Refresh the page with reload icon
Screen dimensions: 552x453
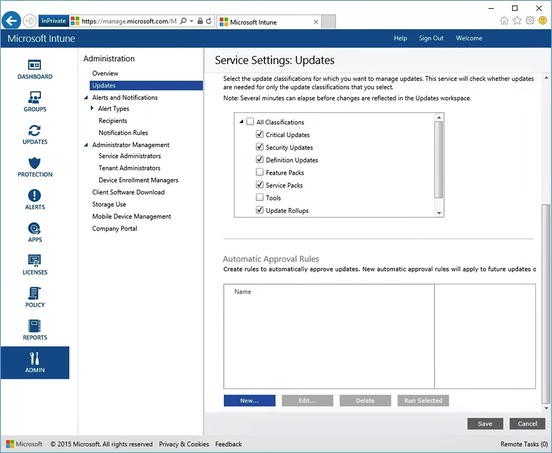(x=209, y=21)
